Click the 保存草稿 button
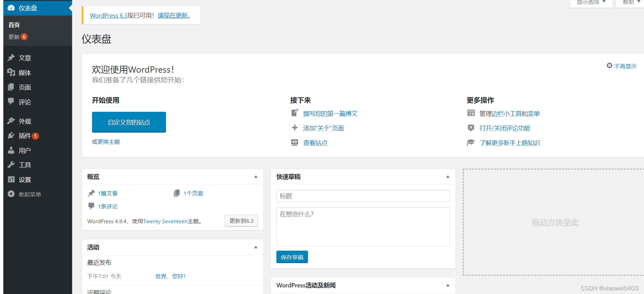 292,257
